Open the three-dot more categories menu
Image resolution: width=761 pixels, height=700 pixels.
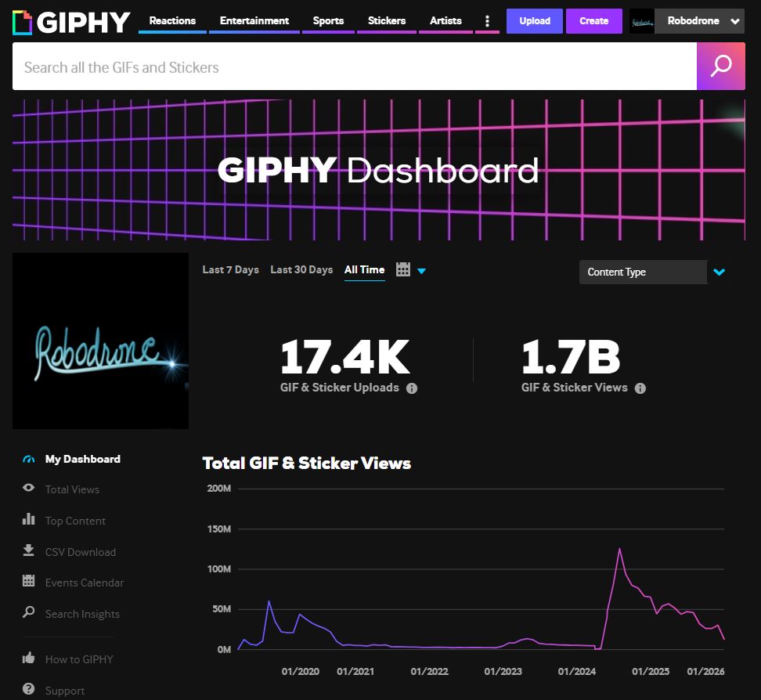coord(487,21)
